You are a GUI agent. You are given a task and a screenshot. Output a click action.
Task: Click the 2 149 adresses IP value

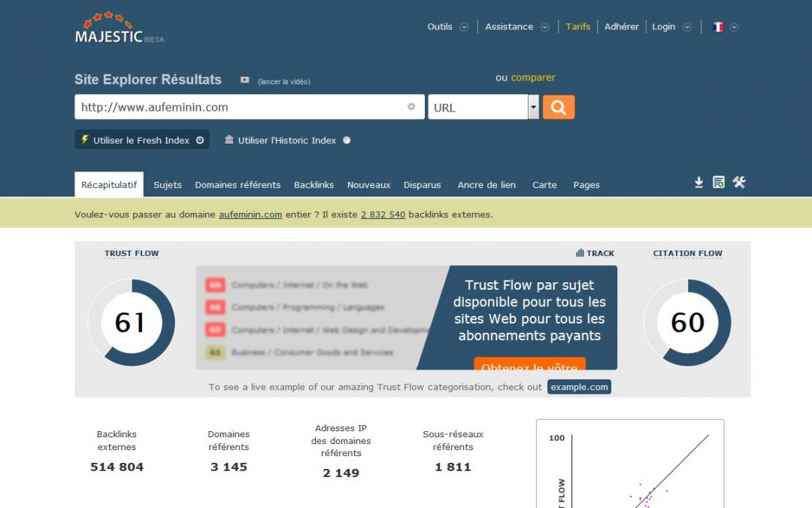pos(341,473)
